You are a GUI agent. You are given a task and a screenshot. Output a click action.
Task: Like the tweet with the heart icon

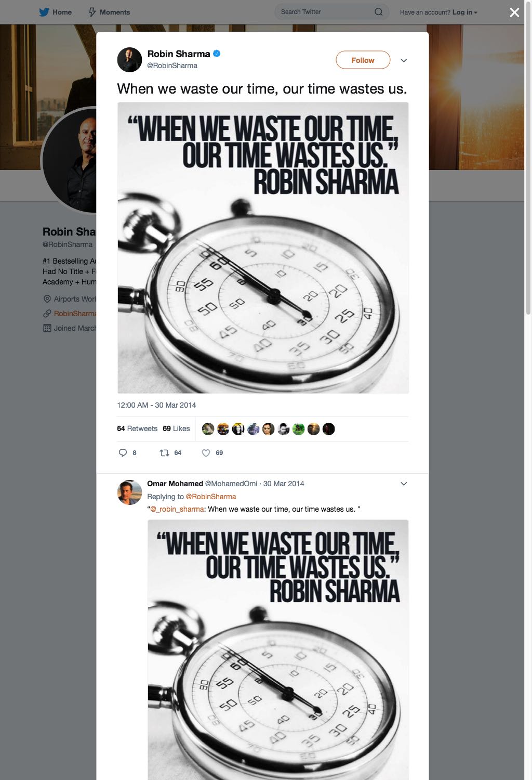pos(206,453)
